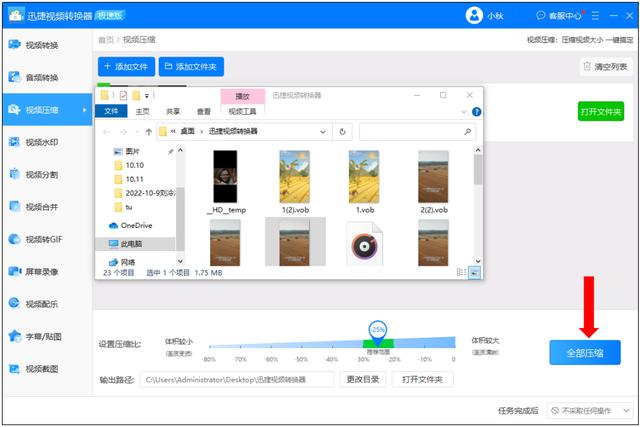Select 图片 in Explorer navigation pane

[132, 151]
